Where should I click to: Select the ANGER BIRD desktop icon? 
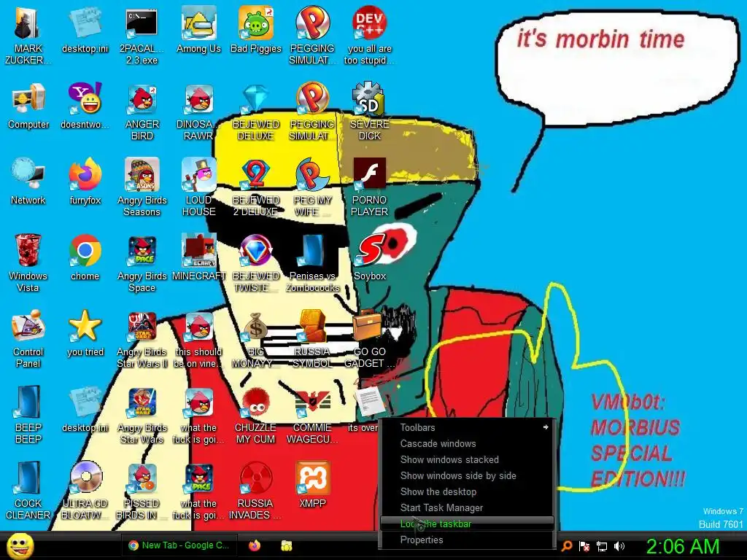(x=142, y=112)
